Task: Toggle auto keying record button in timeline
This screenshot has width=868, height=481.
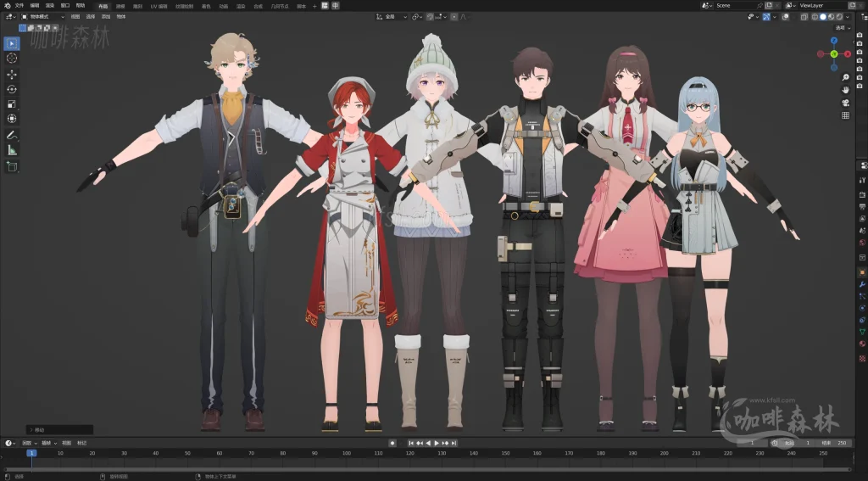Action: click(x=392, y=444)
